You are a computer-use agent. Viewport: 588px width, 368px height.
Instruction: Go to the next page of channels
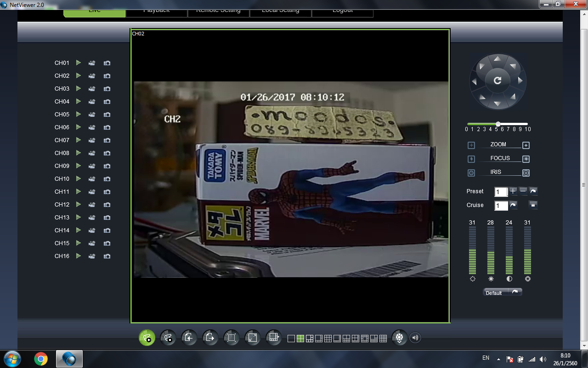210,338
